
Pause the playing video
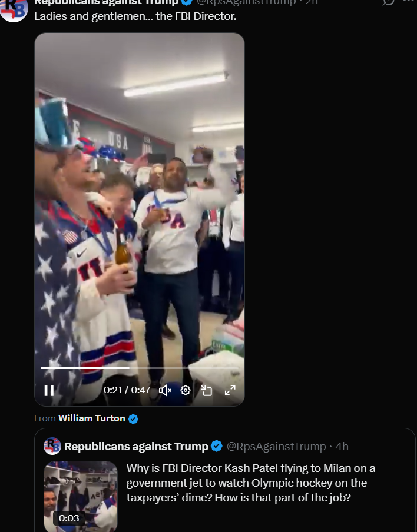coord(49,390)
